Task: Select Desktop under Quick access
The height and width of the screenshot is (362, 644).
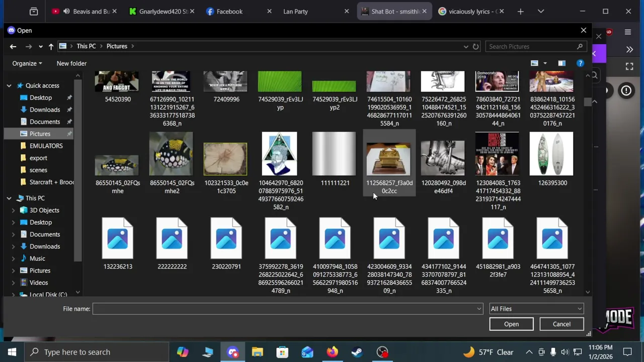Action: [x=40, y=98]
